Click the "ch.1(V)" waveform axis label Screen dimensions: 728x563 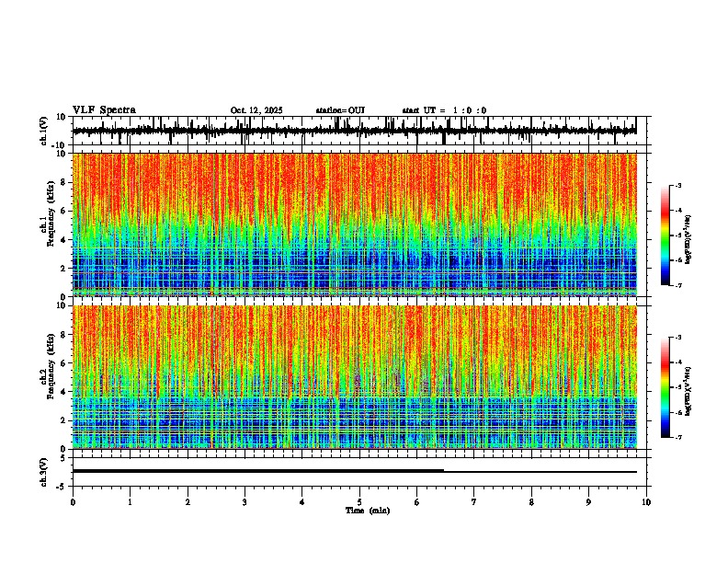[x=44, y=131]
